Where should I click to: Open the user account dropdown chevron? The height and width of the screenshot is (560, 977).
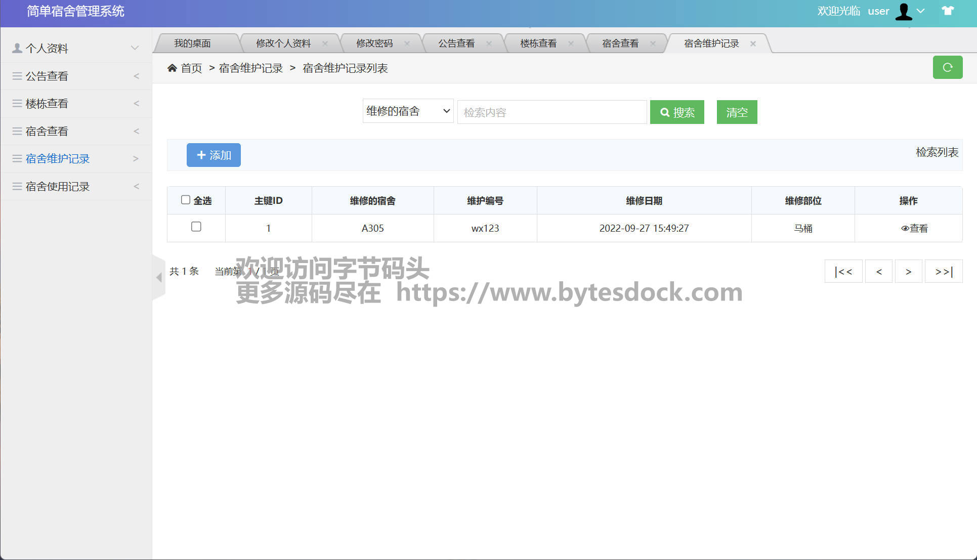921,11
